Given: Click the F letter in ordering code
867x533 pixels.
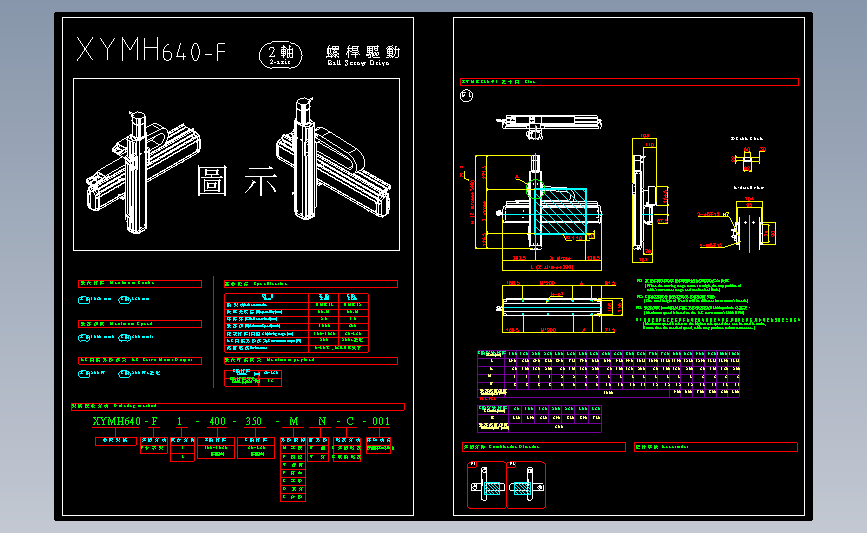Looking at the screenshot, I should point(154,421).
